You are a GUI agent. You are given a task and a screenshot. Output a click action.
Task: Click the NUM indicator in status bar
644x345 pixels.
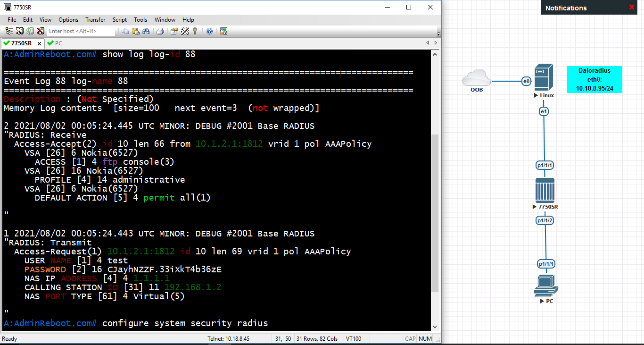[425, 339]
